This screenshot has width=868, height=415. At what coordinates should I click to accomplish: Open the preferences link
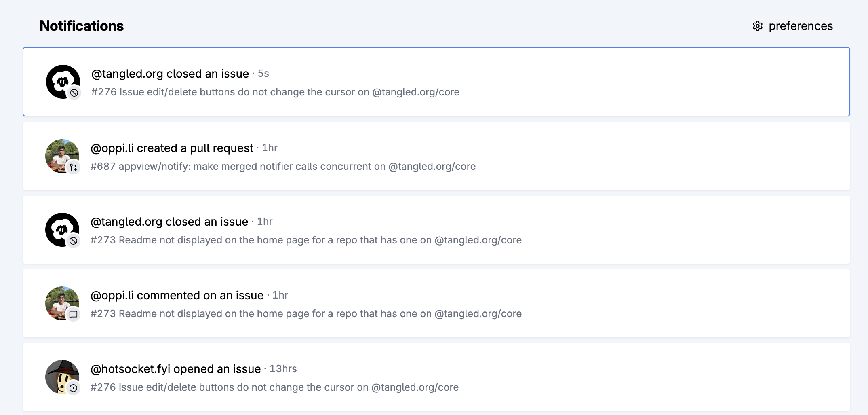(x=800, y=26)
